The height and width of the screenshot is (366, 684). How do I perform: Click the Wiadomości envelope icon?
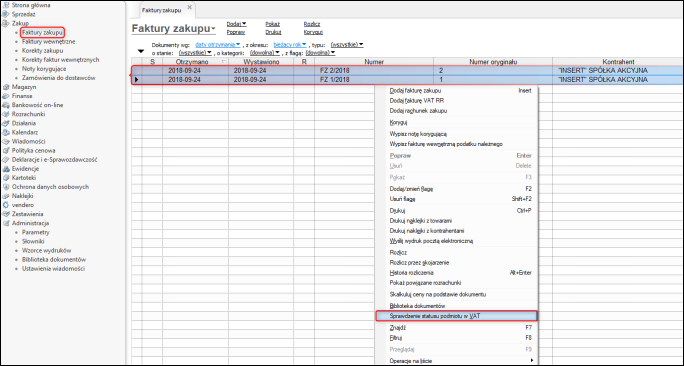(6, 141)
